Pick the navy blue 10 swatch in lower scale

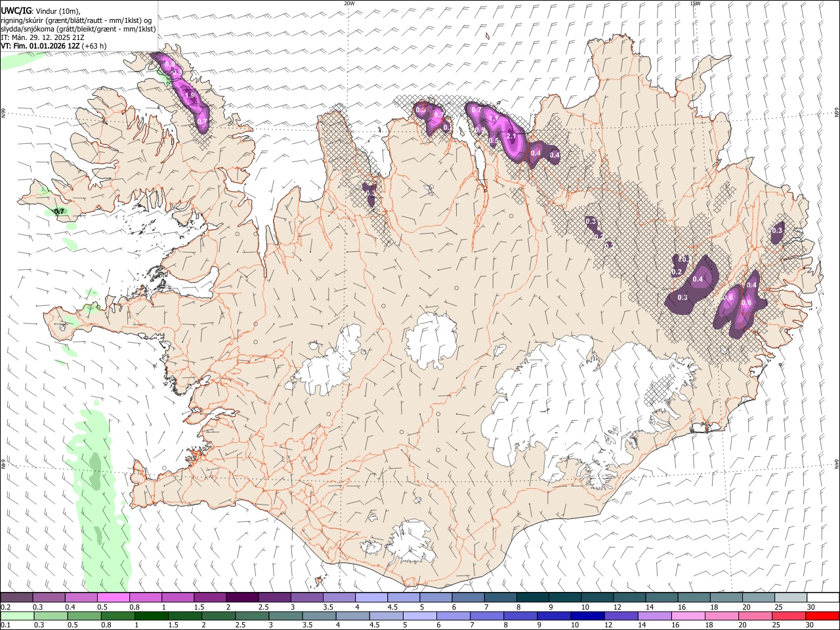(587, 616)
